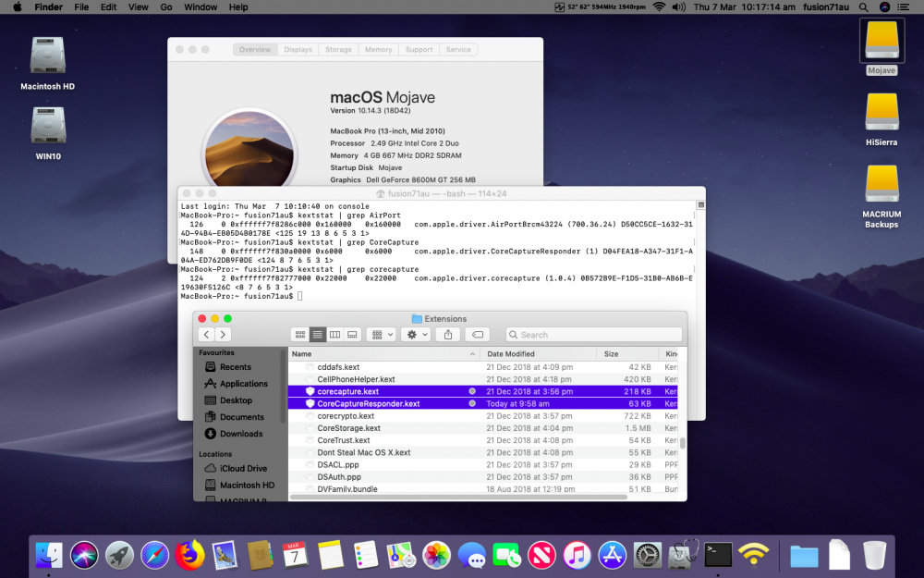The height and width of the screenshot is (578, 924).
Task: Go forward in Finder Extensions window
Action: coord(223,335)
